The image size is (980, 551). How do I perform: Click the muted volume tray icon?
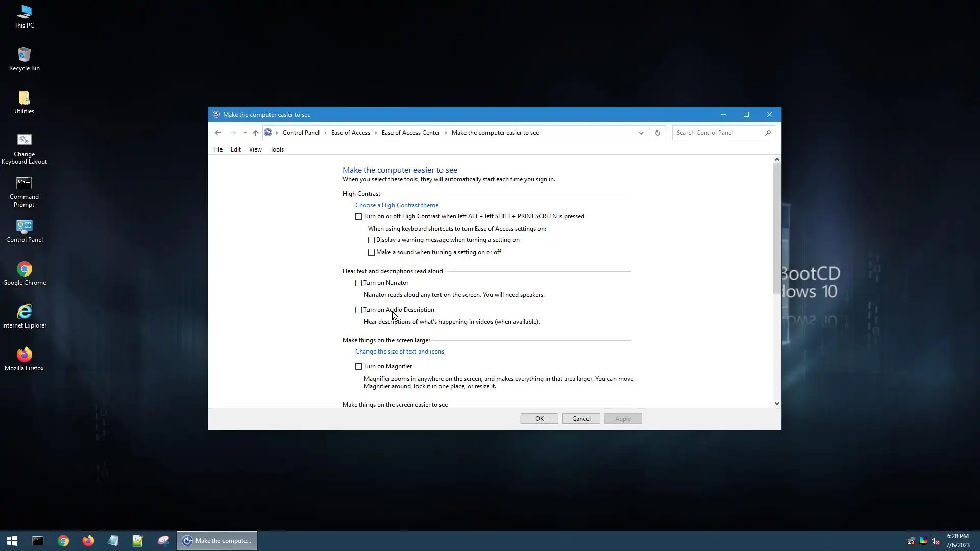(x=935, y=541)
